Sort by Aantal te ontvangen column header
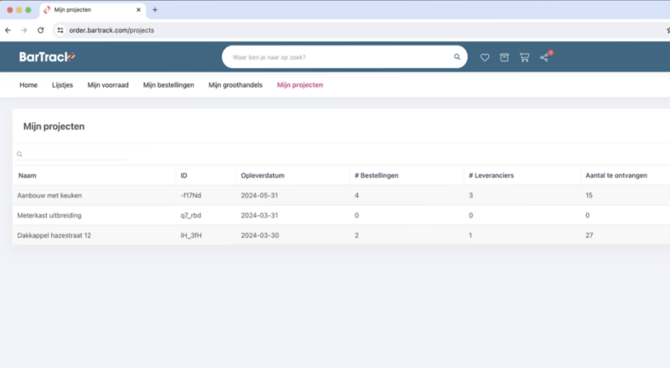The image size is (670, 368). (616, 176)
